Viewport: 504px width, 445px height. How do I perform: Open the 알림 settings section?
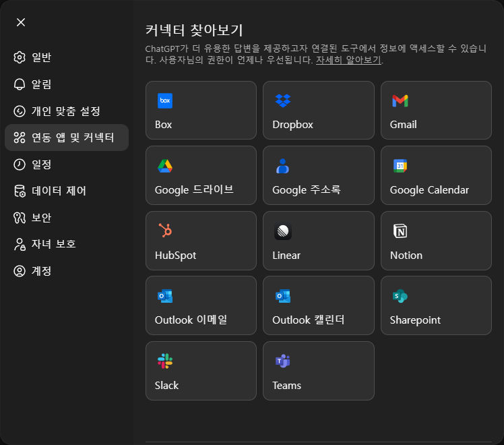click(x=67, y=84)
